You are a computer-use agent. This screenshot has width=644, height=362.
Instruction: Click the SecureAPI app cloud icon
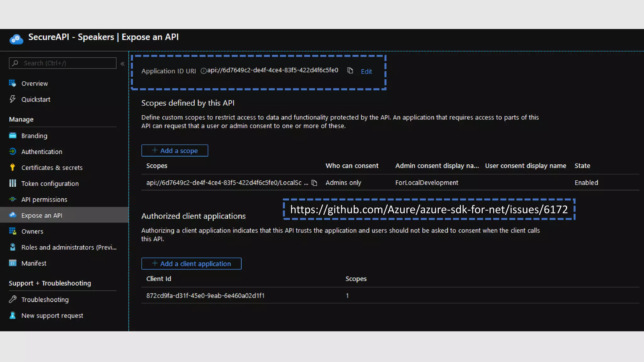coord(16,39)
